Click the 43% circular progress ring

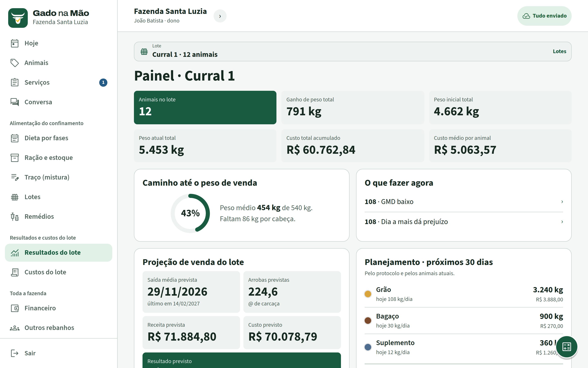click(x=190, y=213)
